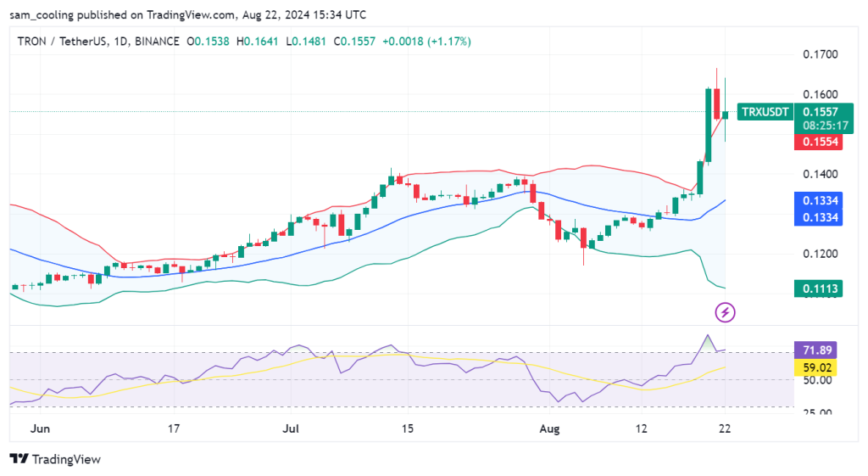Click the TradingView logo at bottom left

click(x=55, y=459)
